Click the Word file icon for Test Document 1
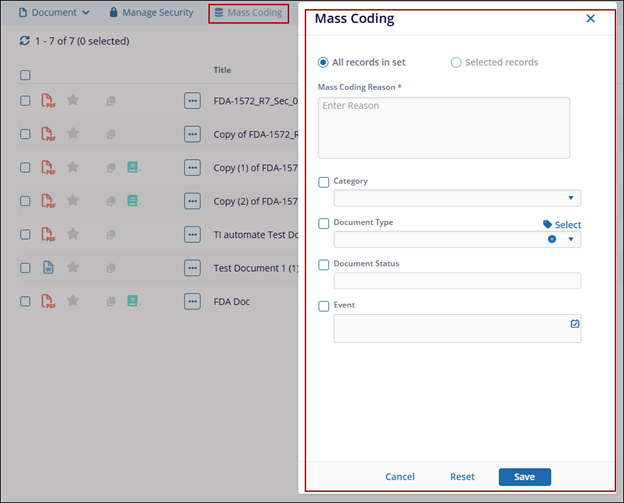This screenshot has height=503, width=624. tap(48, 268)
